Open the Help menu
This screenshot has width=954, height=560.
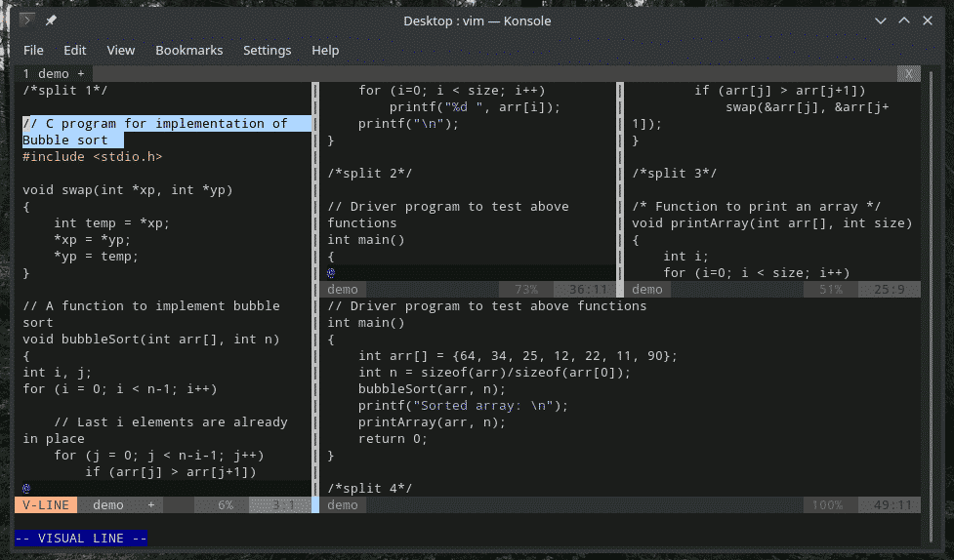click(x=325, y=51)
